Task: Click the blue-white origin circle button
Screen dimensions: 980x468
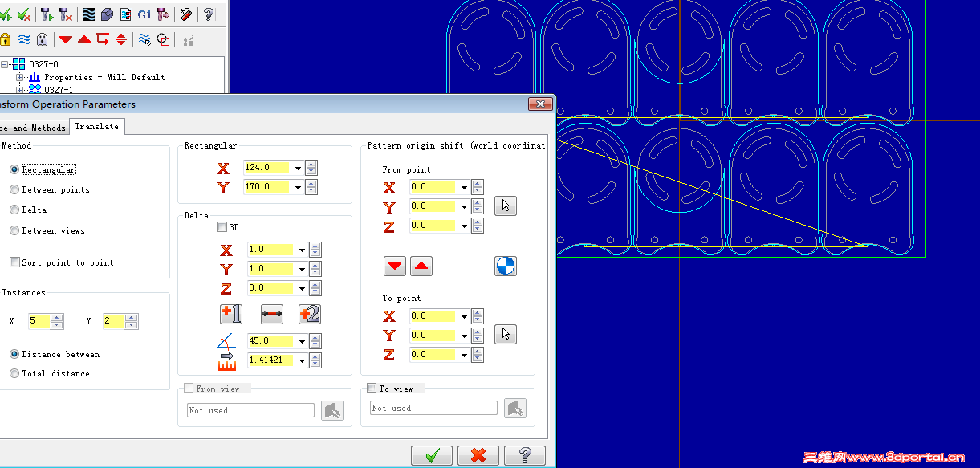Action: point(506,266)
